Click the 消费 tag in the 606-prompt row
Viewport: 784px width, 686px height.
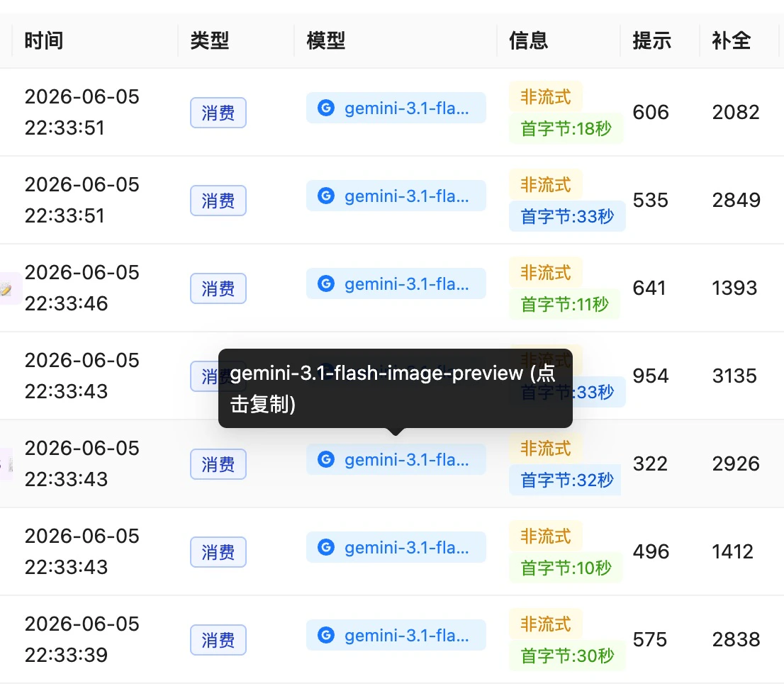point(218,113)
